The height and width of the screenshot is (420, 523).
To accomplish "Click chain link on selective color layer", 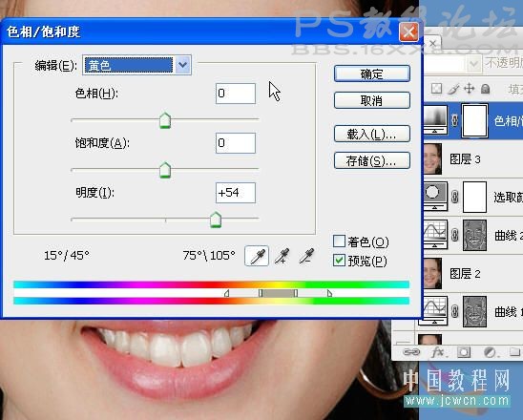I will [454, 197].
